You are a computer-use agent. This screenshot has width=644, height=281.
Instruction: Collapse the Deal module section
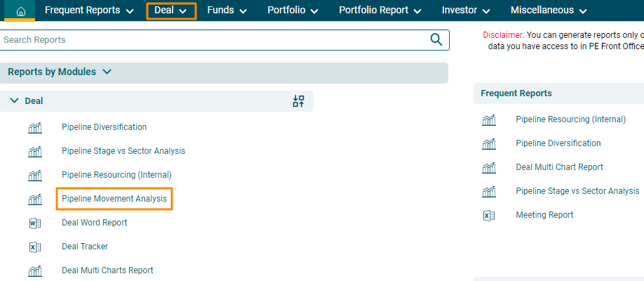[15, 101]
